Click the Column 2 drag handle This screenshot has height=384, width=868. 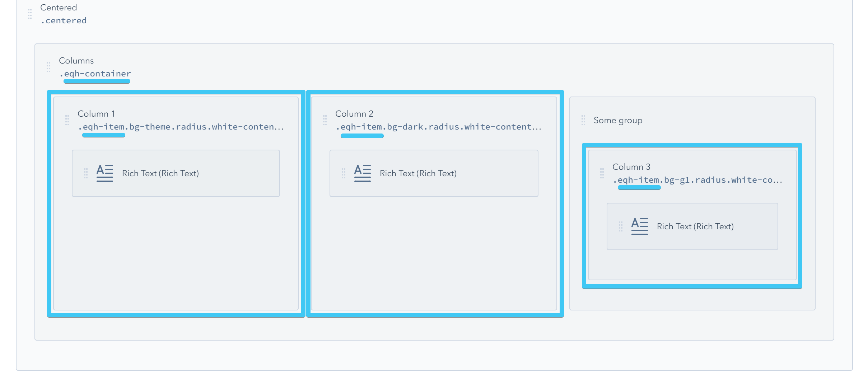coord(325,120)
